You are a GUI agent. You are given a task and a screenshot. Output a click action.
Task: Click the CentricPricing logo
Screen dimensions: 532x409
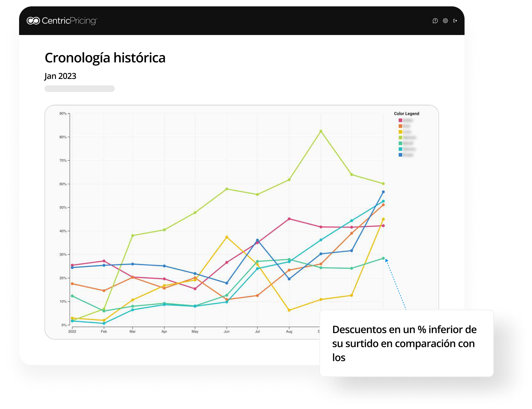[x=62, y=21]
